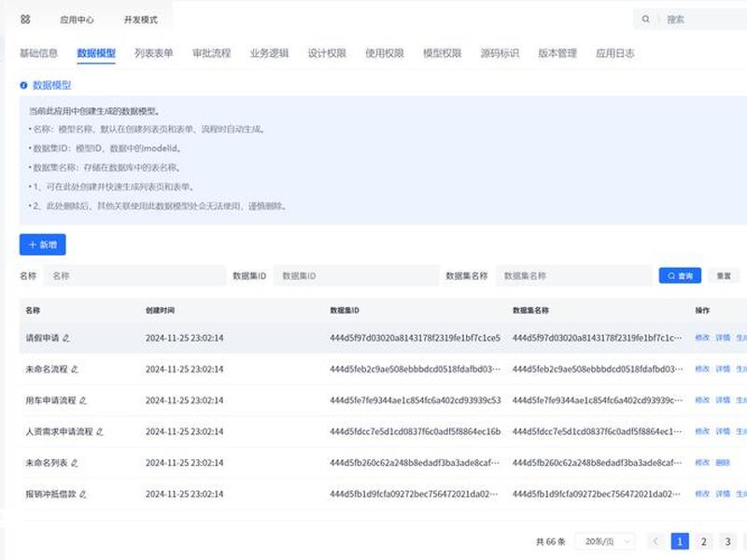Click the 人资需求申请流程 name cell
The height and width of the screenshot is (560, 747).
(59, 431)
